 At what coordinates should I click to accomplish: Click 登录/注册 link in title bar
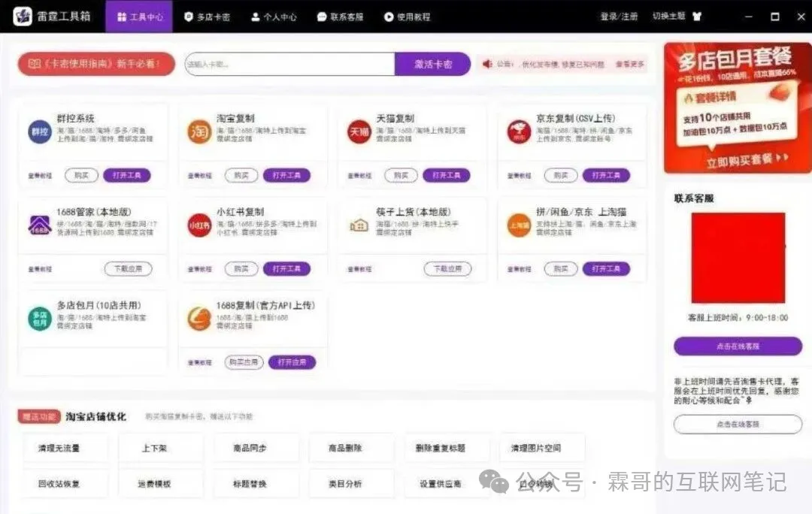point(618,17)
